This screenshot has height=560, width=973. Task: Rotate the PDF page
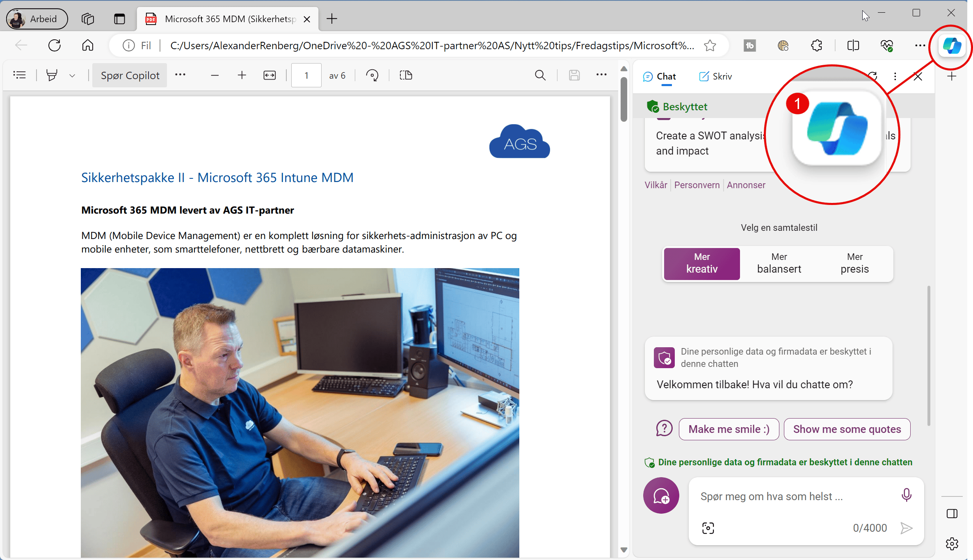372,75
